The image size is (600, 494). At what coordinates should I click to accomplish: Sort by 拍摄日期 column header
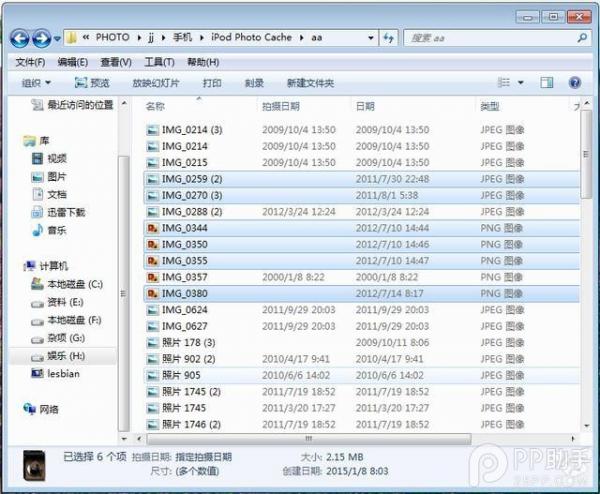tap(280, 106)
